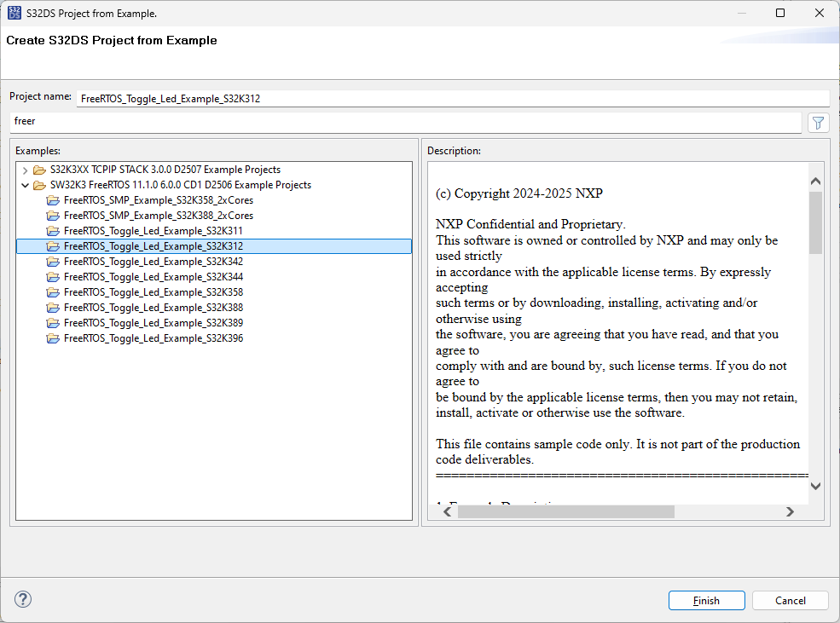Click description scroll-right arrow
The width and height of the screenshot is (840, 623).
tap(790, 511)
